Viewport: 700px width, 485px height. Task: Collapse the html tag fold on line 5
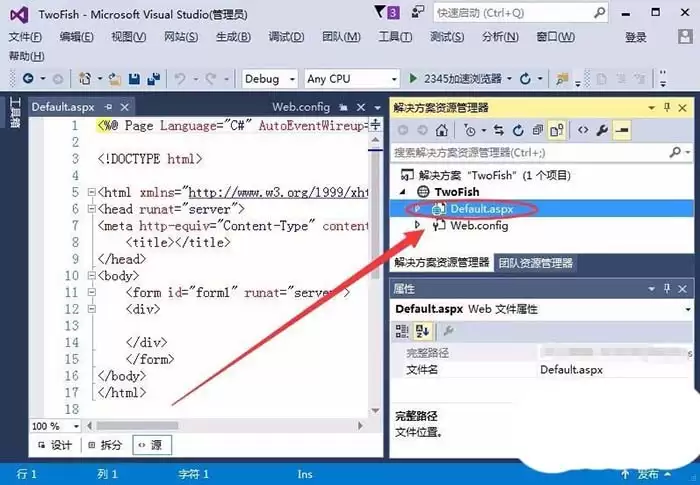92,192
